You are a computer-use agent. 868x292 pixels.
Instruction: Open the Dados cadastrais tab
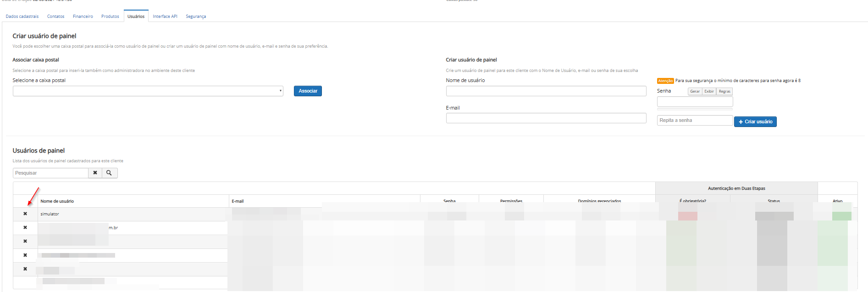pyautogui.click(x=22, y=17)
